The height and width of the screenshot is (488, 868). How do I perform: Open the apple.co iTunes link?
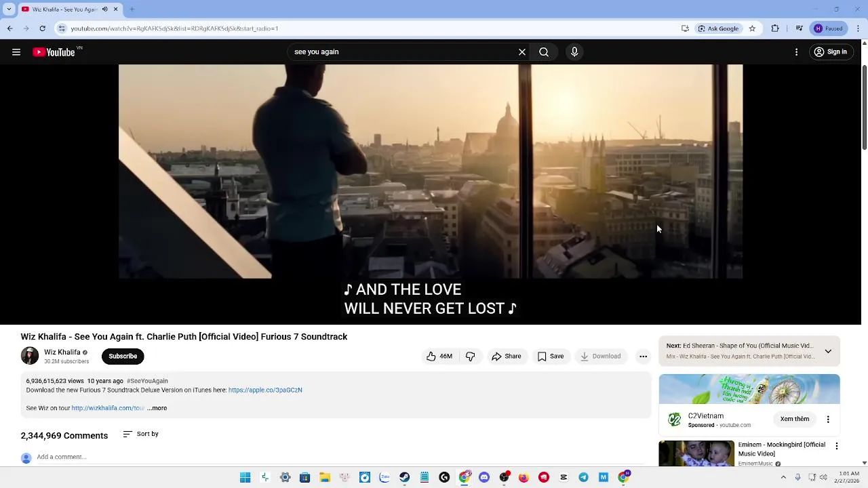tap(265, 390)
